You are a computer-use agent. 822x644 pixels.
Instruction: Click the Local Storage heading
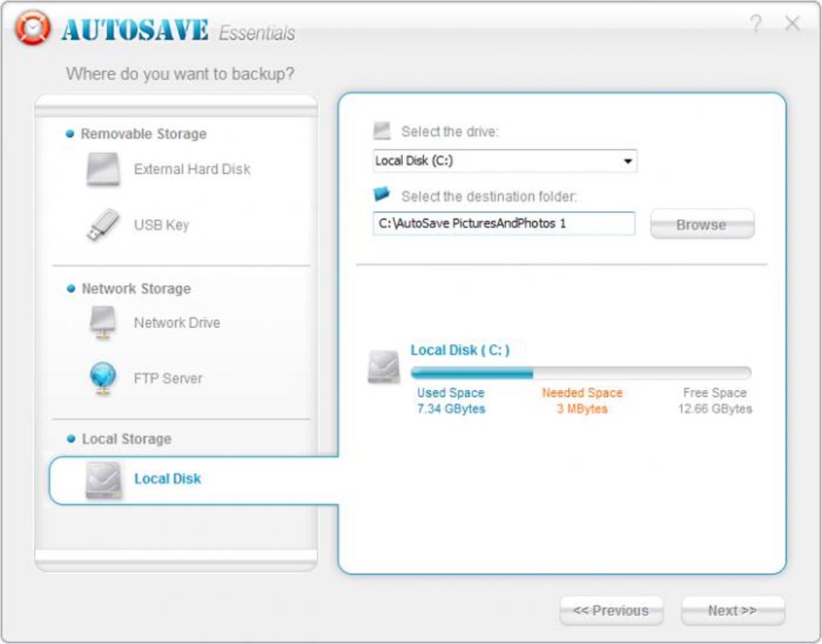127,439
